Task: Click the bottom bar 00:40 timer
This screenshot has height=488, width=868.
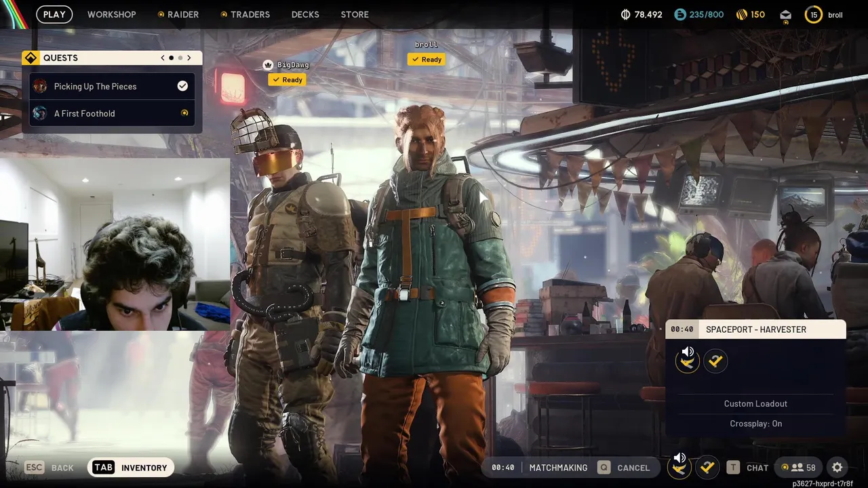Action: [x=503, y=468]
